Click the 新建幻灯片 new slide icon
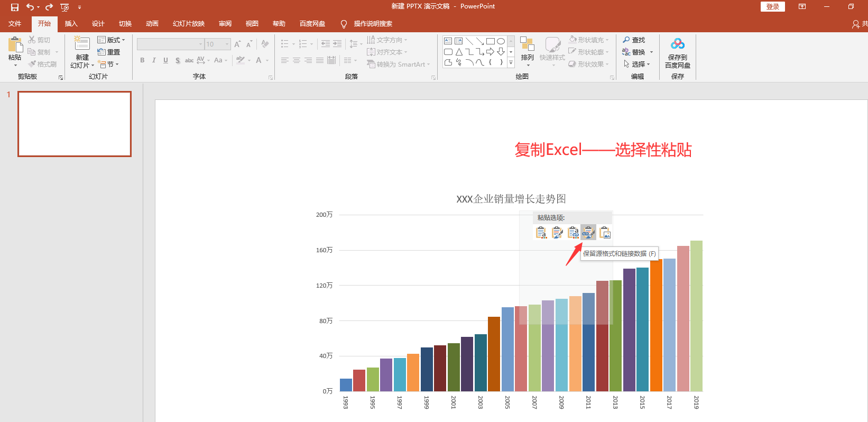Image resolution: width=868 pixels, height=422 pixels. coord(82,44)
